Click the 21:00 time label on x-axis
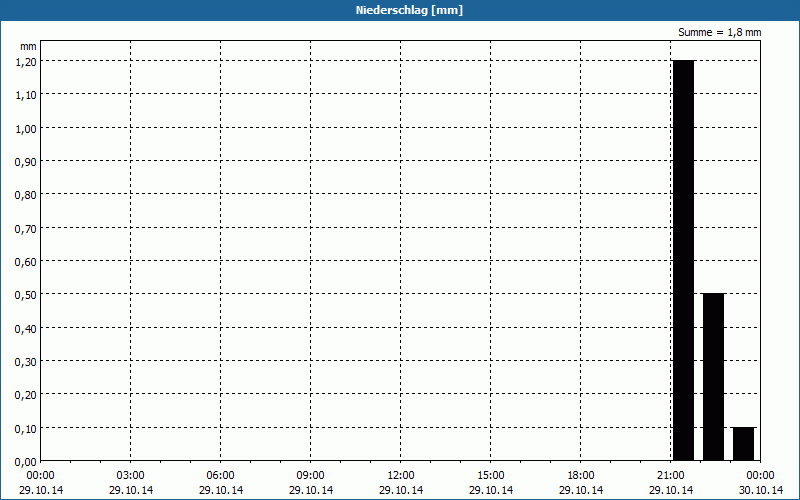Viewport: 800px width, 500px height. click(x=671, y=476)
